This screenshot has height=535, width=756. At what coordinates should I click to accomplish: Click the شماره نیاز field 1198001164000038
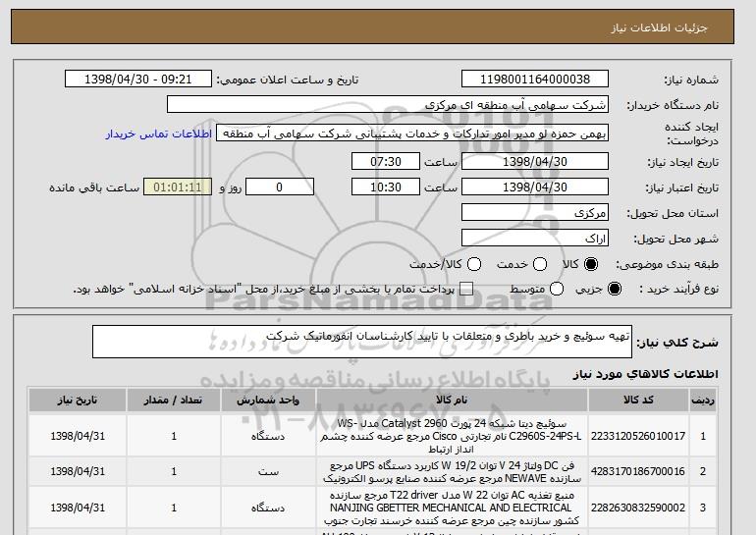coord(535,80)
